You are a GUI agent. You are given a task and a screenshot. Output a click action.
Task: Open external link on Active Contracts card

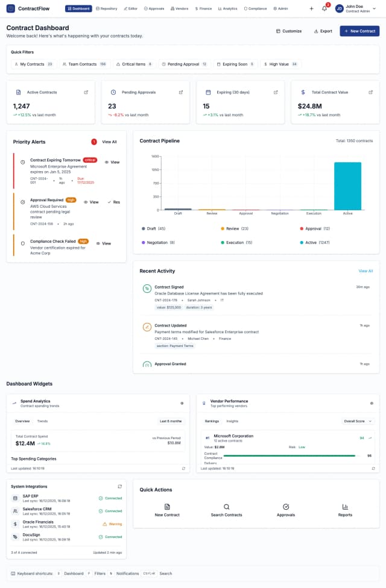click(x=86, y=92)
